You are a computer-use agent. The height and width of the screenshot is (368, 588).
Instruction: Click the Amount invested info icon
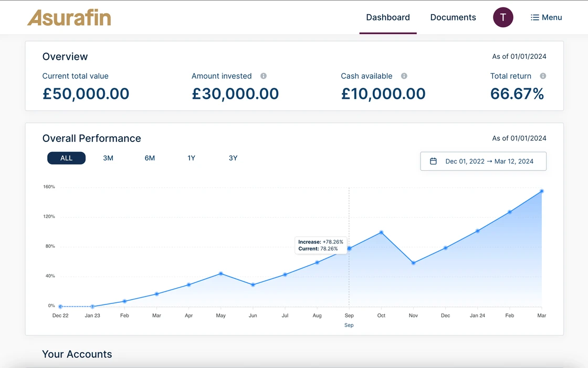coord(264,76)
